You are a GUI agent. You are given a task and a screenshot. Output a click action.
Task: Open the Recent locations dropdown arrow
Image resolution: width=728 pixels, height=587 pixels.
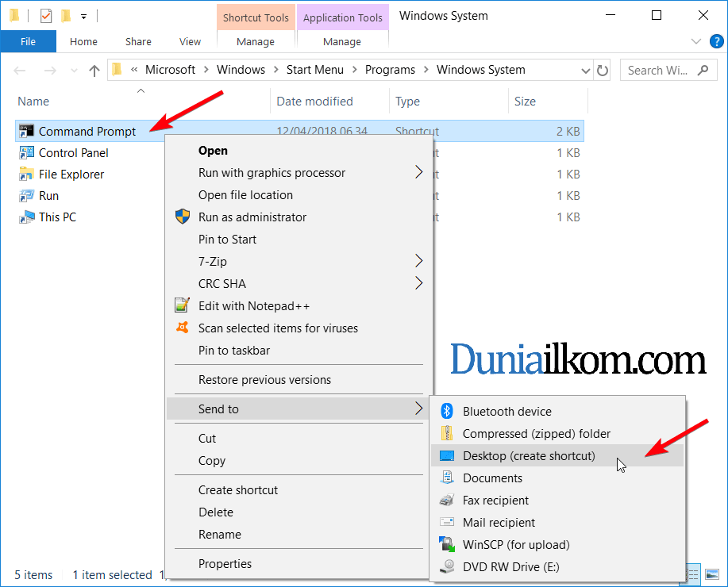point(74,71)
